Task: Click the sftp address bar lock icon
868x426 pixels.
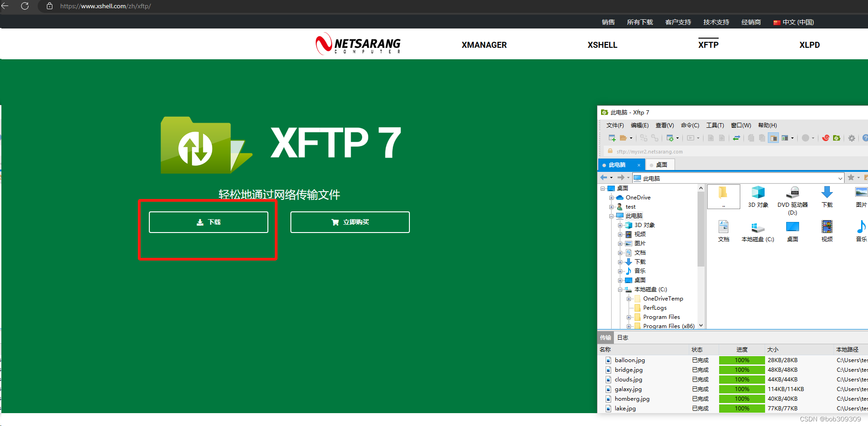Action: click(610, 151)
